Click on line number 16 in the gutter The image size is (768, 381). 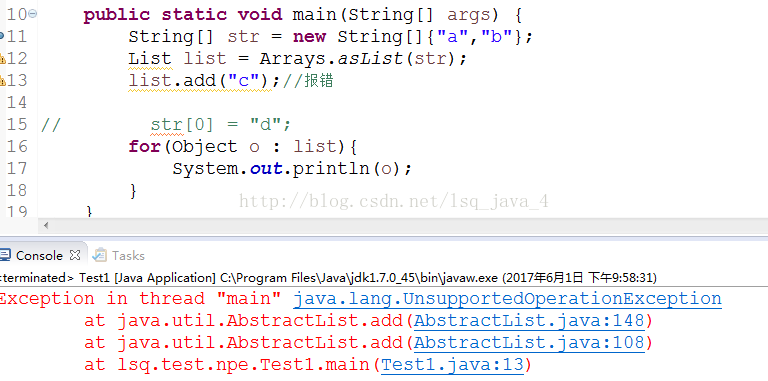point(17,146)
